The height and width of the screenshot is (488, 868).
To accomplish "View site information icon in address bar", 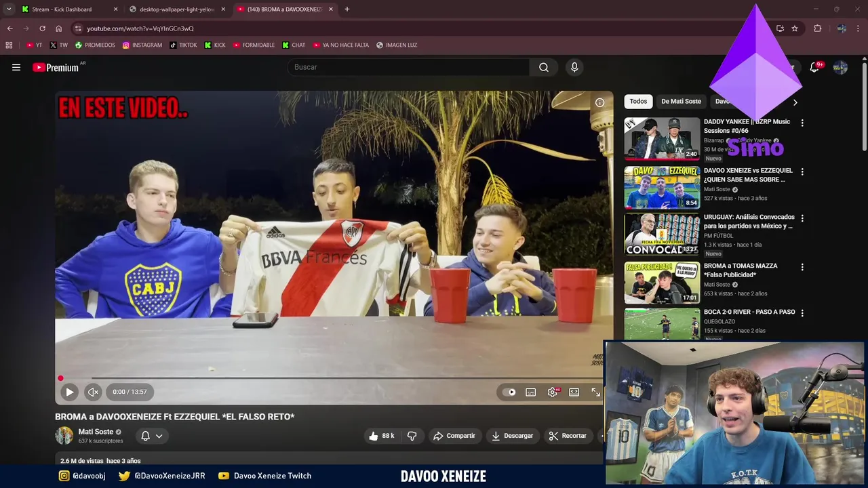I will [x=78, y=28].
